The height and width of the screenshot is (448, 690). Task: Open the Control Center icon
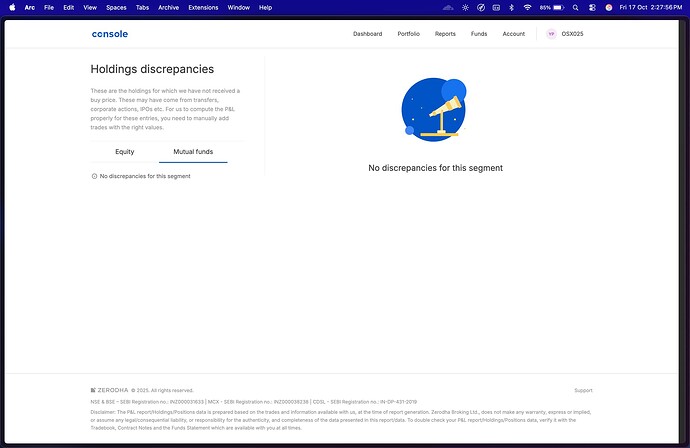pyautogui.click(x=592, y=7)
